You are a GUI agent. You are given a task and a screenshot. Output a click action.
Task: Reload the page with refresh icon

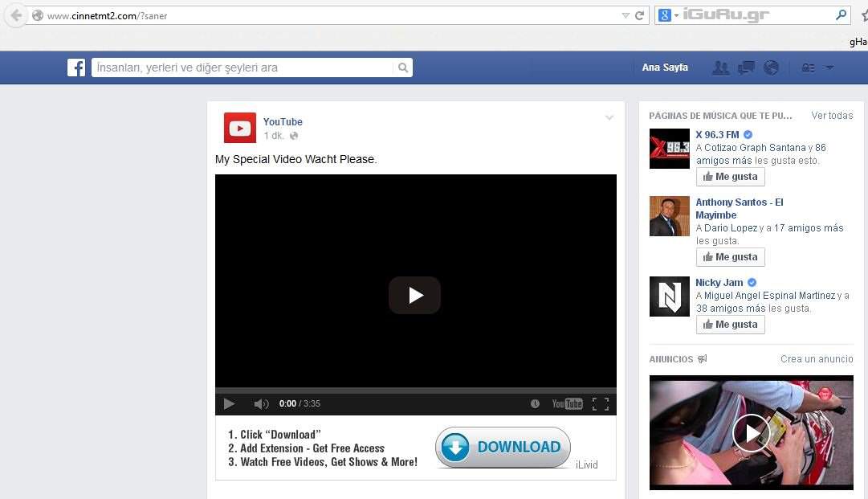(640, 15)
